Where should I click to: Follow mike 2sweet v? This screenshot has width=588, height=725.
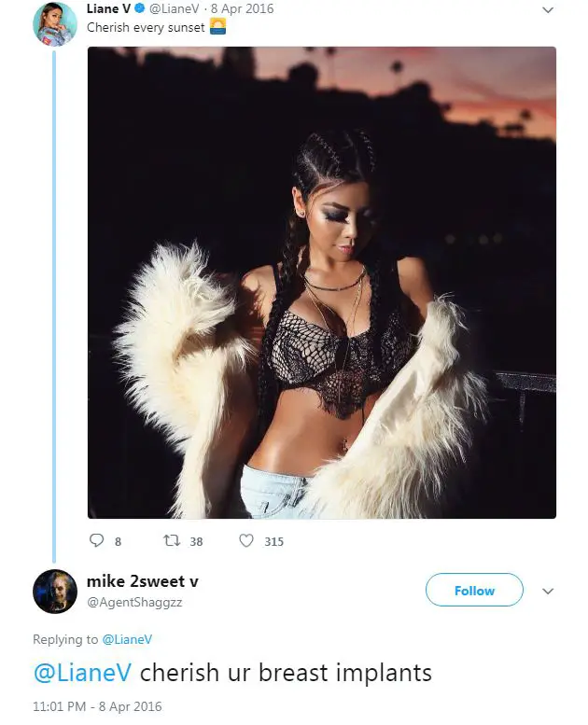click(x=474, y=590)
